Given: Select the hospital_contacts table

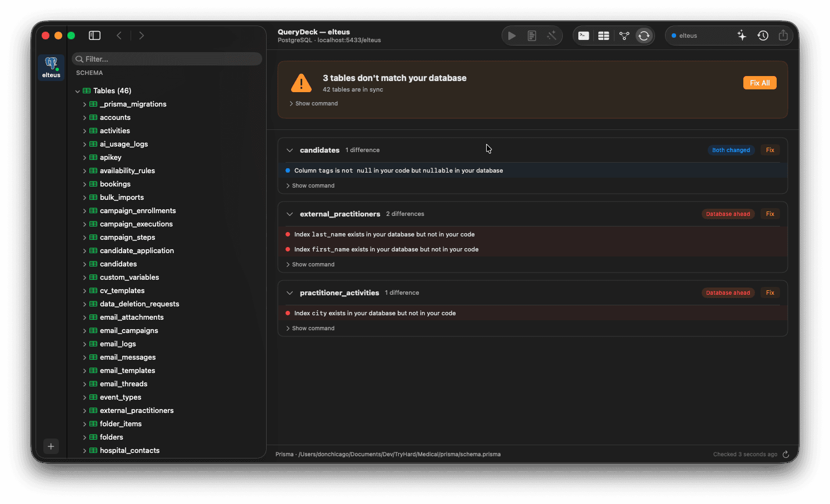Looking at the screenshot, I should tap(129, 451).
